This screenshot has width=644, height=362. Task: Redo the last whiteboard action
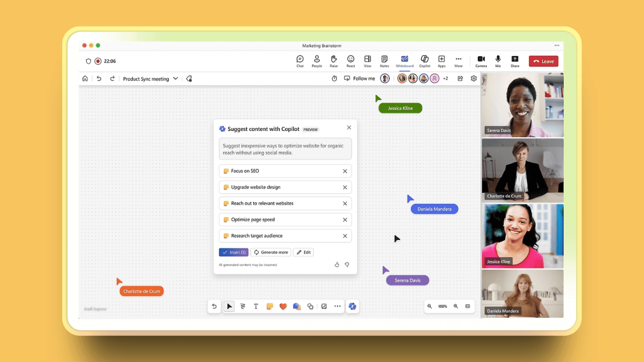tap(112, 78)
